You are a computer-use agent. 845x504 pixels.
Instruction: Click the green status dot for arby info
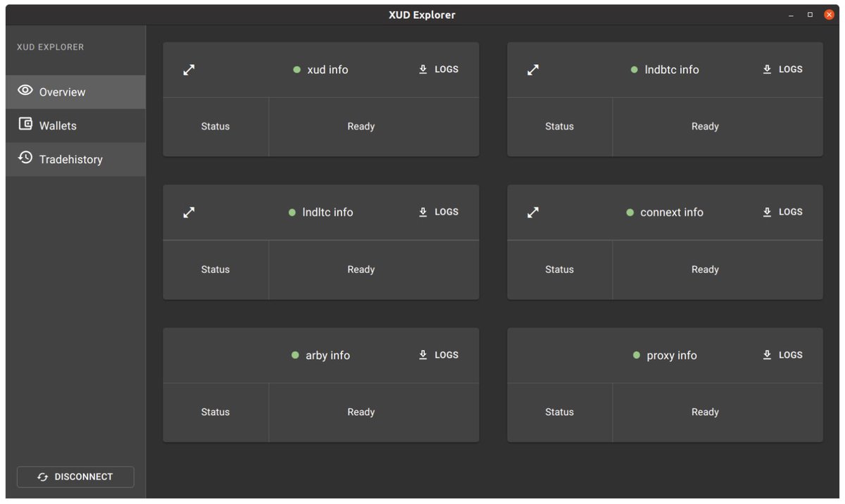[295, 355]
